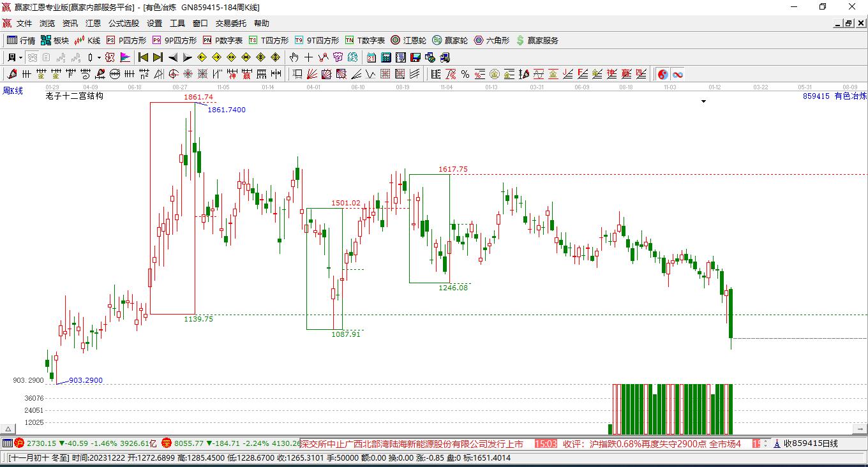The height and width of the screenshot is (467, 868).
Task: Click the black right-pointing triangle
Action: [188, 57]
